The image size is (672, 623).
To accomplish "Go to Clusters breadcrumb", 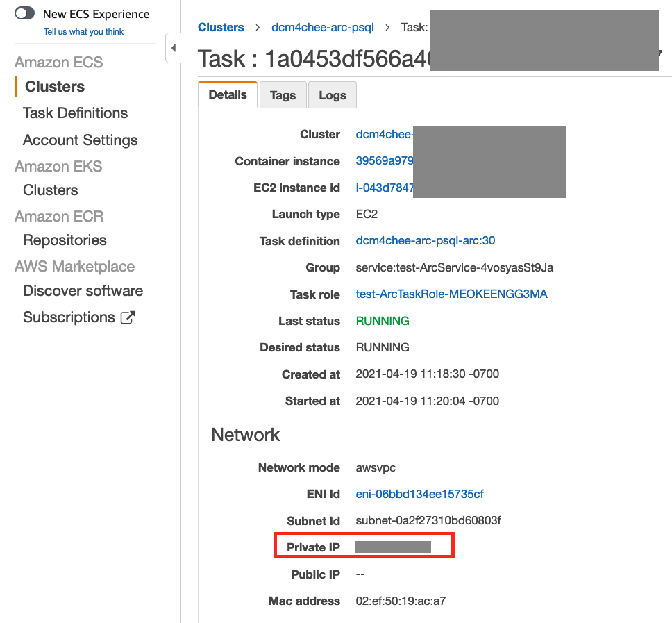I will pos(221,28).
